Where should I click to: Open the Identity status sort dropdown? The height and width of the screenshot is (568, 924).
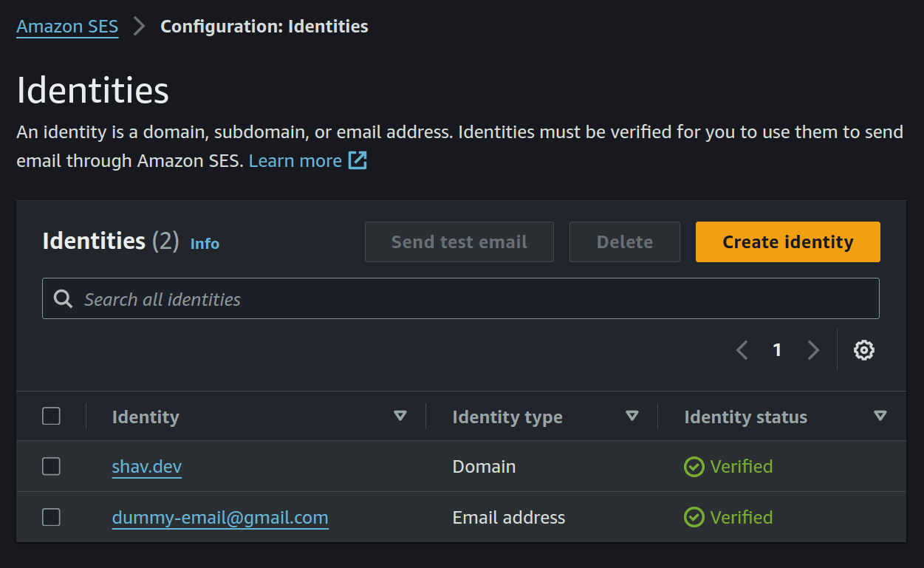(880, 416)
